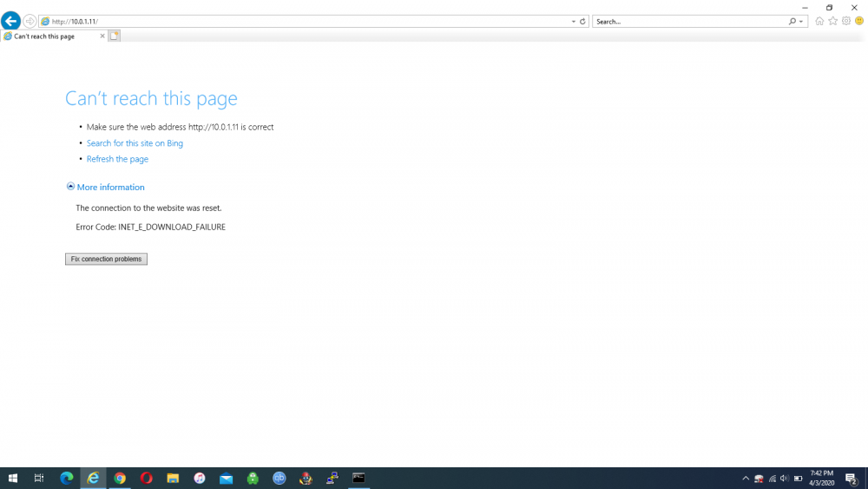Viewport: 868px width, 489px height.
Task: Open the Mail app from the taskbar
Action: 226,478
